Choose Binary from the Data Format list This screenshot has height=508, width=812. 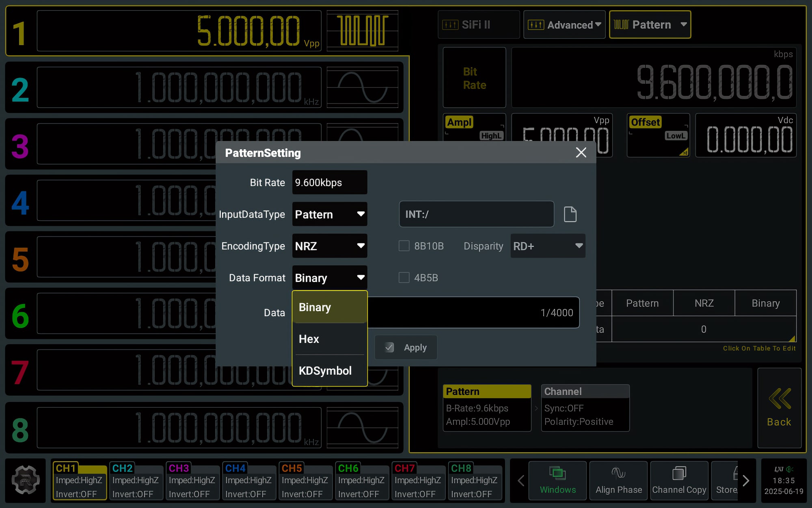click(x=330, y=307)
